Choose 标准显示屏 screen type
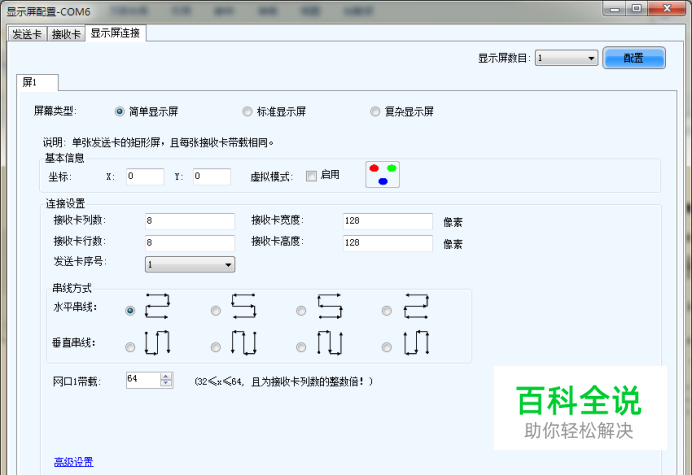692x475 pixels. point(274,111)
